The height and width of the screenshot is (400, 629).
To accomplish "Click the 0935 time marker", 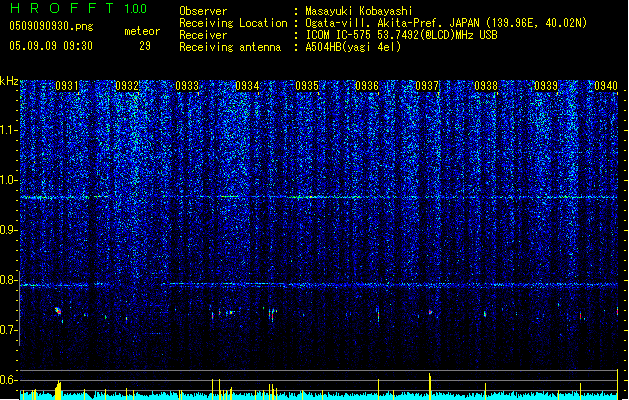I will [x=307, y=86].
